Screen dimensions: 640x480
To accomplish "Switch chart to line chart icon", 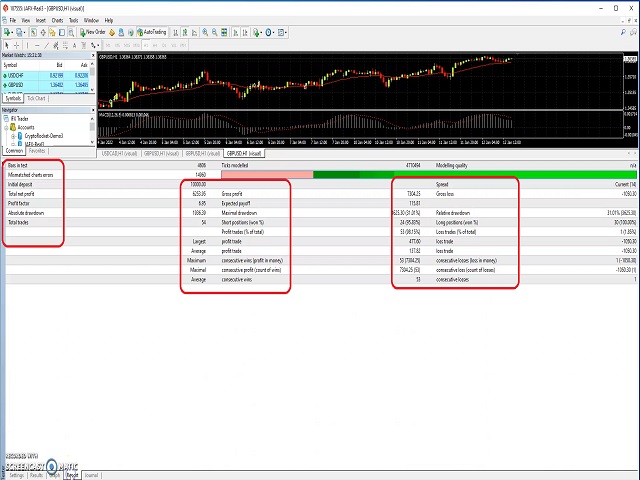I will pos(194,32).
